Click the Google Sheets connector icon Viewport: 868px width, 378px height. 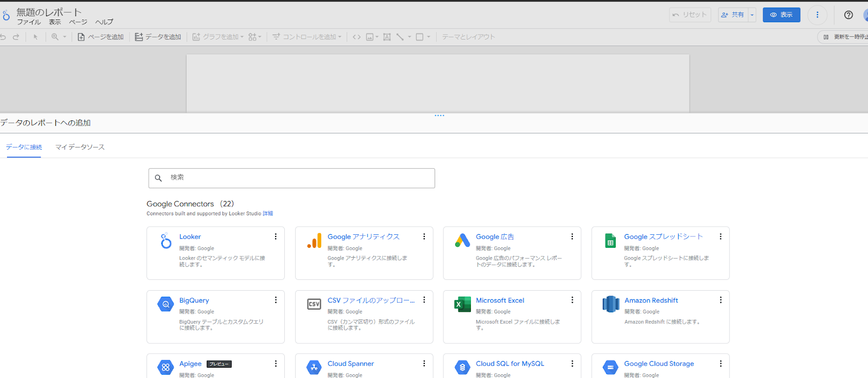610,241
